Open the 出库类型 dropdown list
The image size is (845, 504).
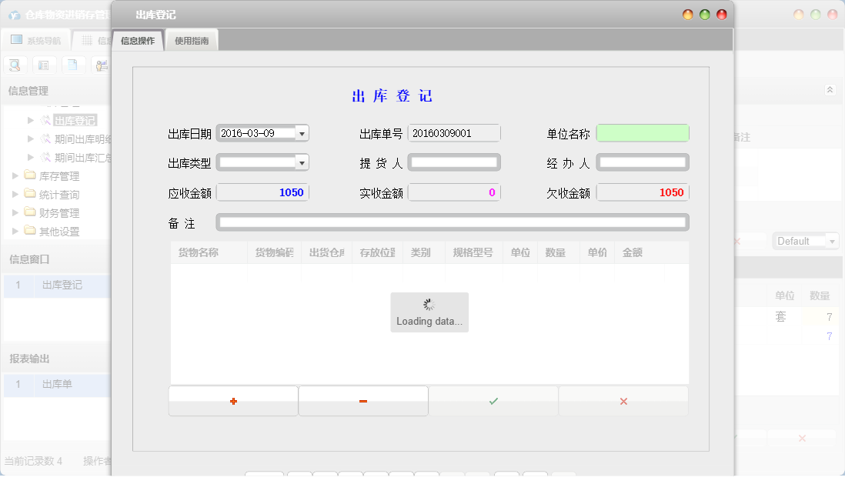pos(303,162)
